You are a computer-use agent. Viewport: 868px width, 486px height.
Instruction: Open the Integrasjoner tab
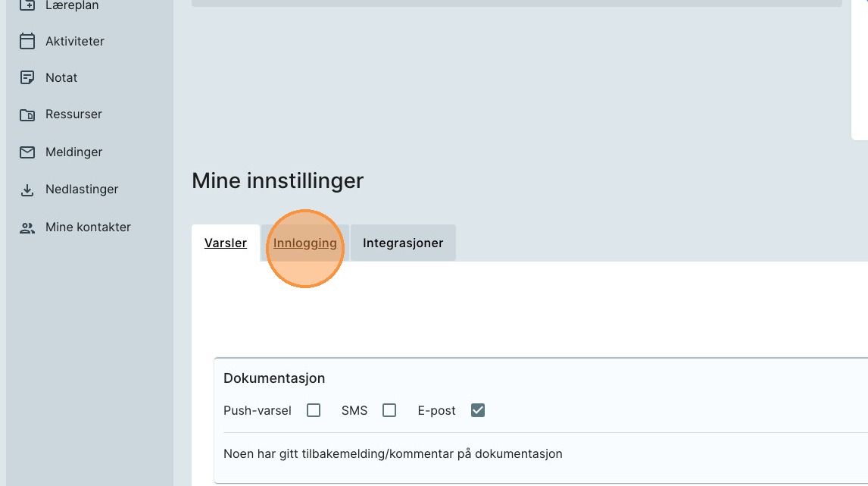coord(403,243)
